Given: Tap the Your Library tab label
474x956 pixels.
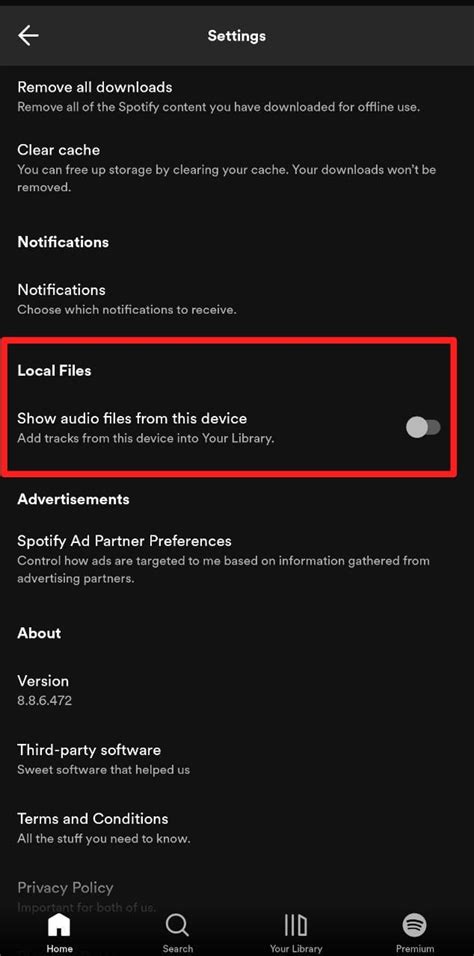Looking at the screenshot, I should [x=296, y=949].
